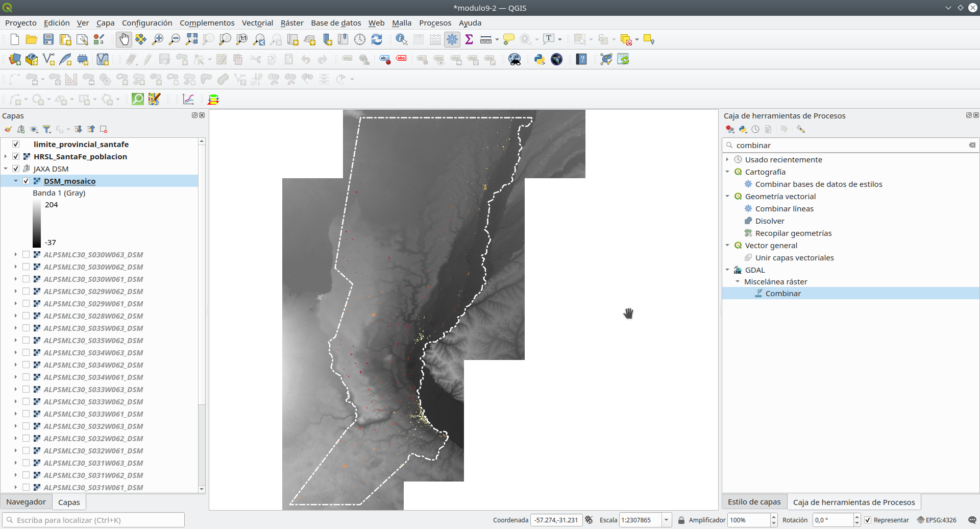Image resolution: width=980 pixels, height=529 pixels.
Task: Click the Help question mark icon
Action: tap(581, 59)
